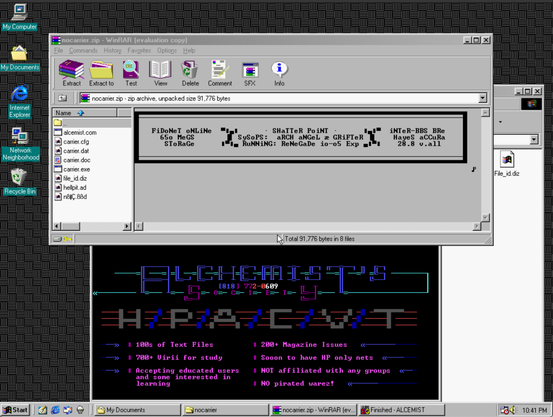Select alcemist.com in the file list

[x=80, y=132]
